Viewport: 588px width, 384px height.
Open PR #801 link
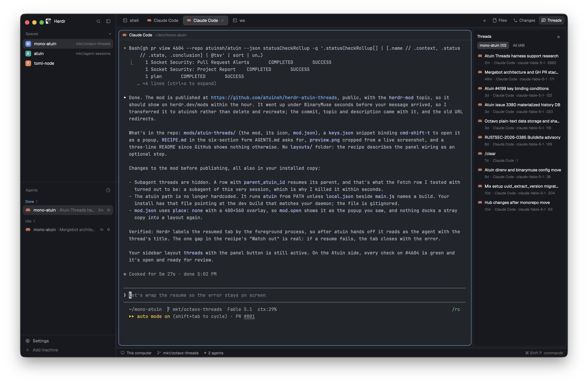click(249, 316)
